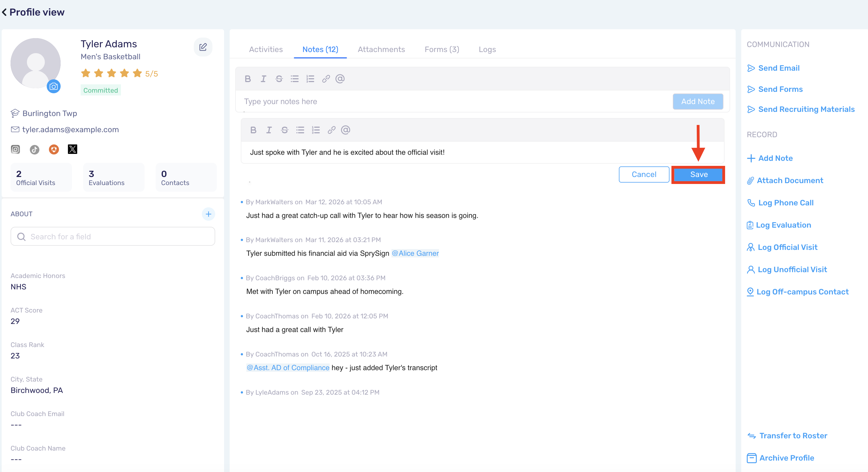Click Send Forms link
The width and height of the screenshot is (868, 472).
coord(775,89)
